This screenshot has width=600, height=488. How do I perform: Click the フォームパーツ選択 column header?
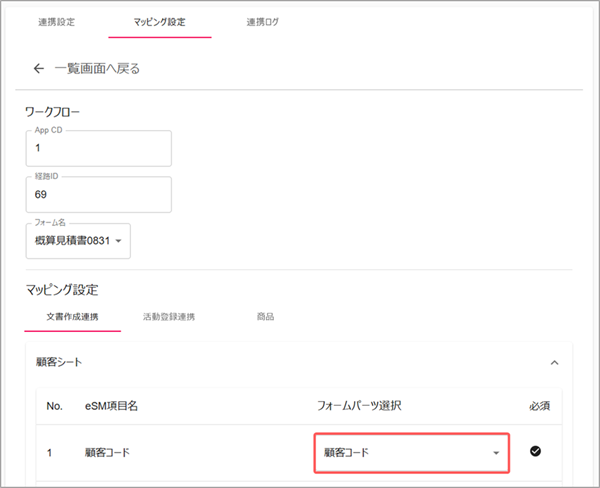pyautogui.click(x=359, y=407)
